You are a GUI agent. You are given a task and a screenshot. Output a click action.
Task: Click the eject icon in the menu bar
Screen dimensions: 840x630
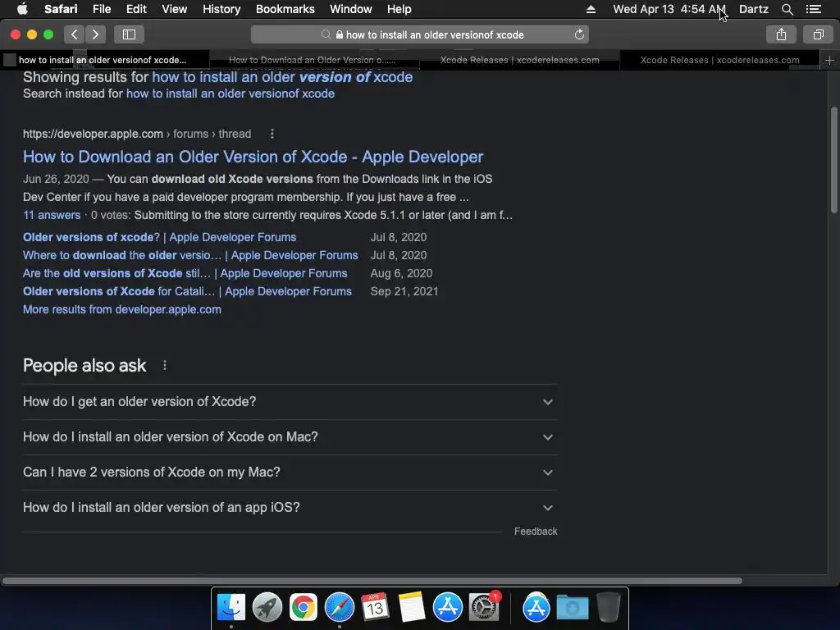(x=591, y=9)
